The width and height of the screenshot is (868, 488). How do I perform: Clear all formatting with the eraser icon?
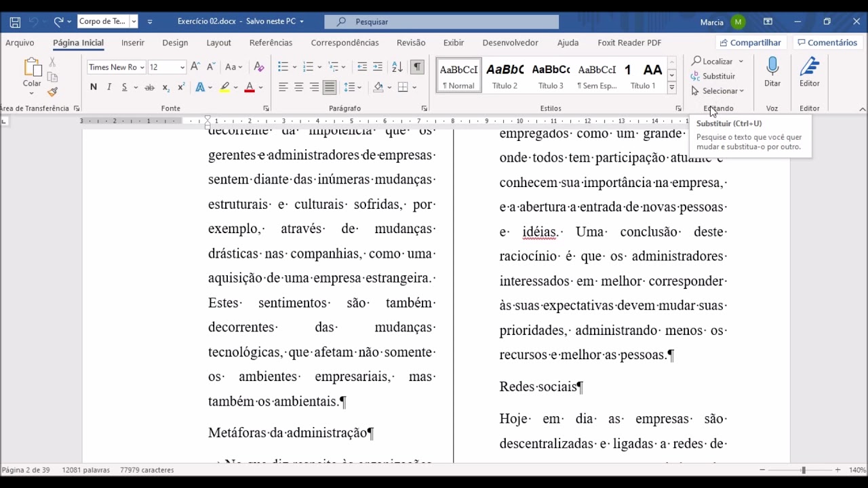point(258,67)
